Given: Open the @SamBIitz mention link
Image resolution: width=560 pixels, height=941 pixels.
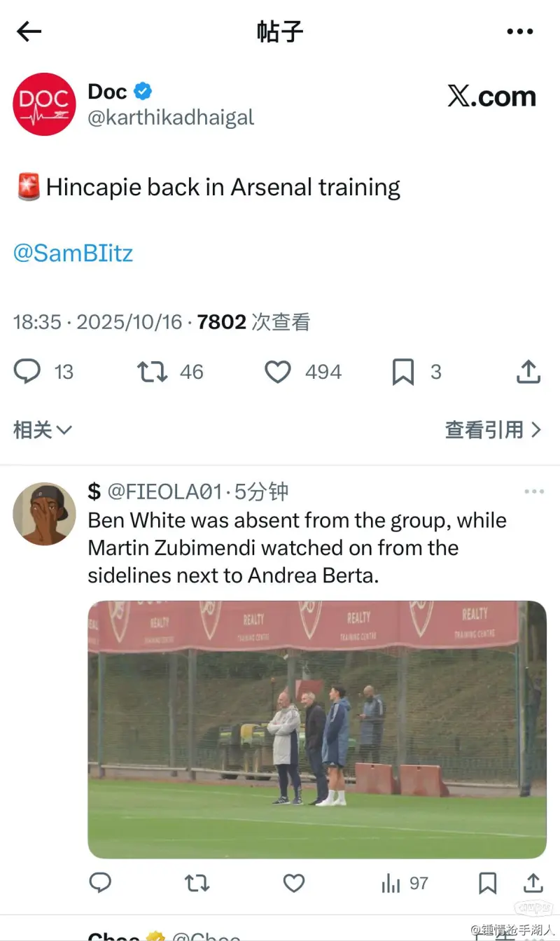Looking at the screenshot, I should tap(73, 253).
